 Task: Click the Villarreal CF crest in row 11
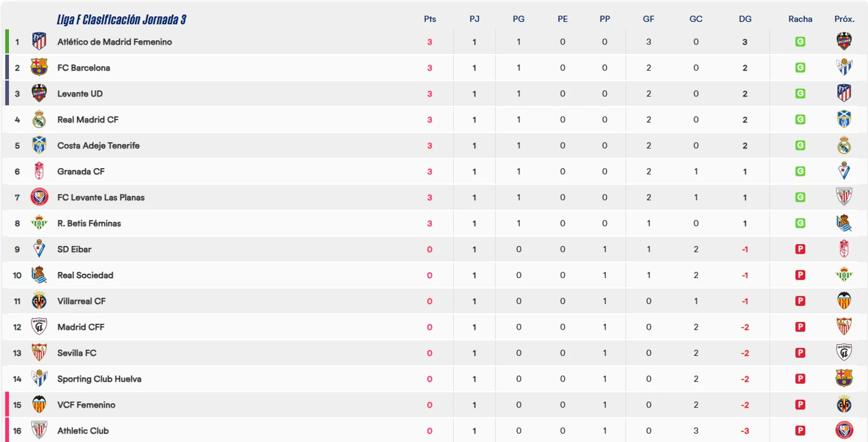pyautogui.click(x=39, y=301)
